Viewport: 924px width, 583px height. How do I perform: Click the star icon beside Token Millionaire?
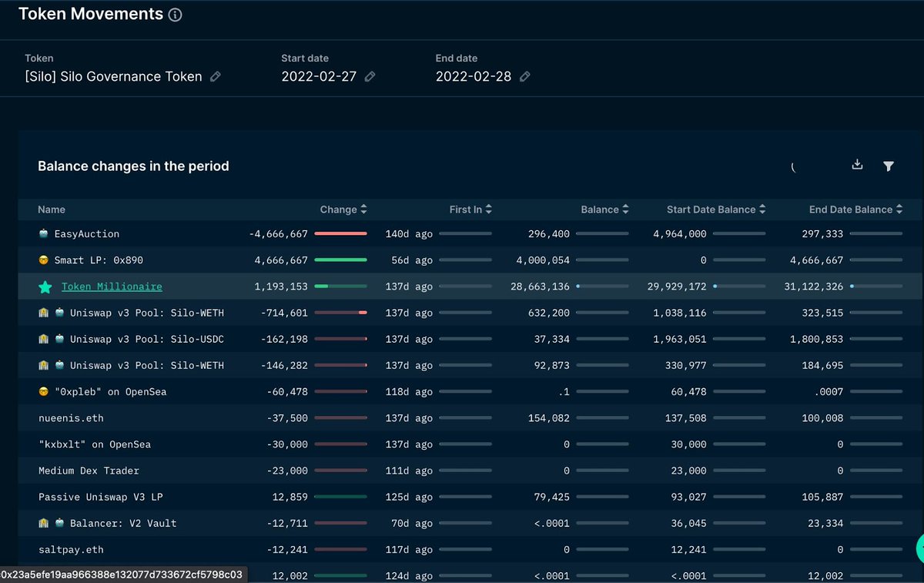(45, 287)
